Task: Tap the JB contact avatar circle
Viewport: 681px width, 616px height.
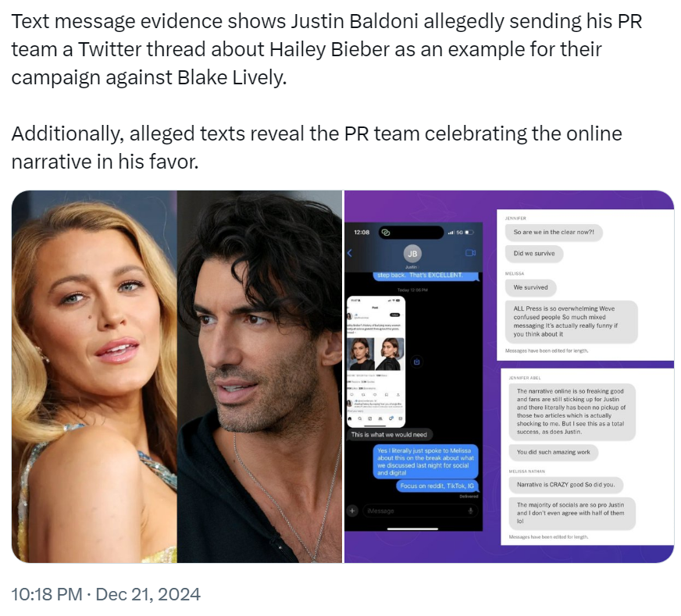Action: pos(412,254)
